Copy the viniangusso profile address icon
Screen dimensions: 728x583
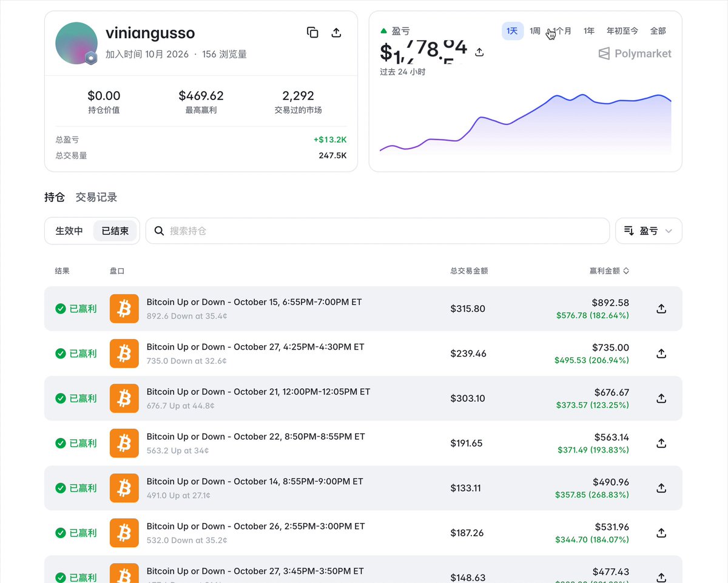tap(312, 33)
